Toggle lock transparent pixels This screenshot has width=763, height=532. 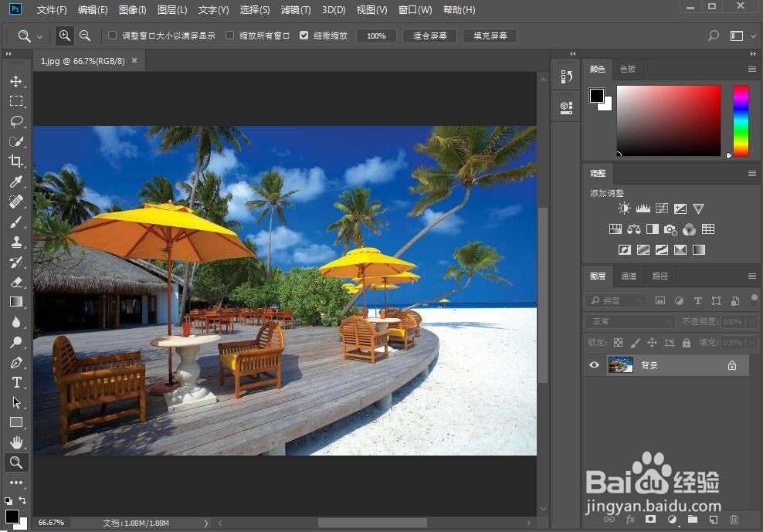[x=618, y=343]
